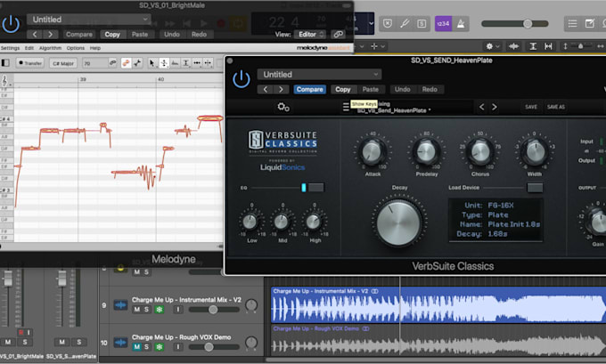This screenshot has width=606, height=364.
Task: Select Melodyne note separation tool
Action: 208,63
